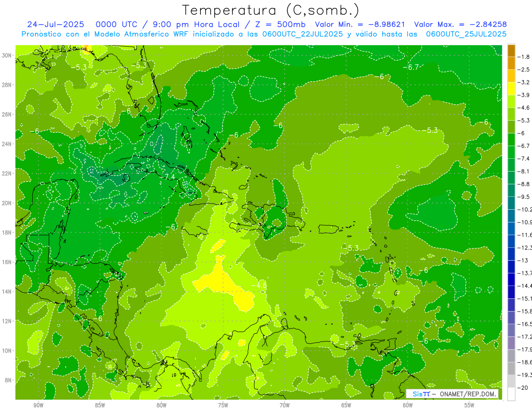
Task: Click the '-20' legend value
Action: pyautogui.click(x=523, y=388)
